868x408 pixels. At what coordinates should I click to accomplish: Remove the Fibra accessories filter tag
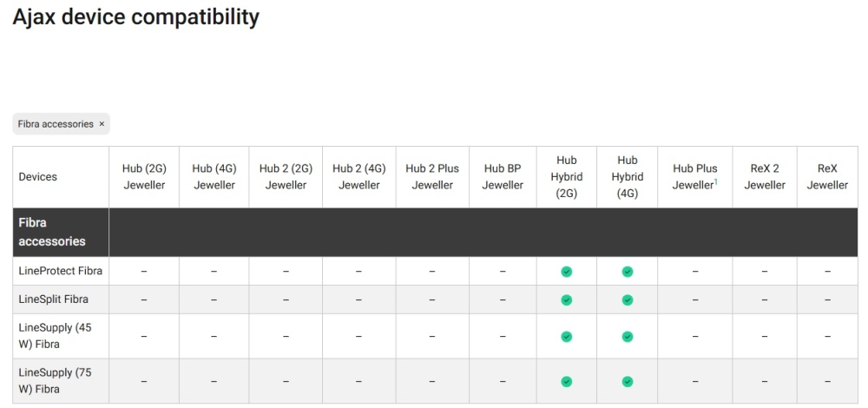[102, 124]
